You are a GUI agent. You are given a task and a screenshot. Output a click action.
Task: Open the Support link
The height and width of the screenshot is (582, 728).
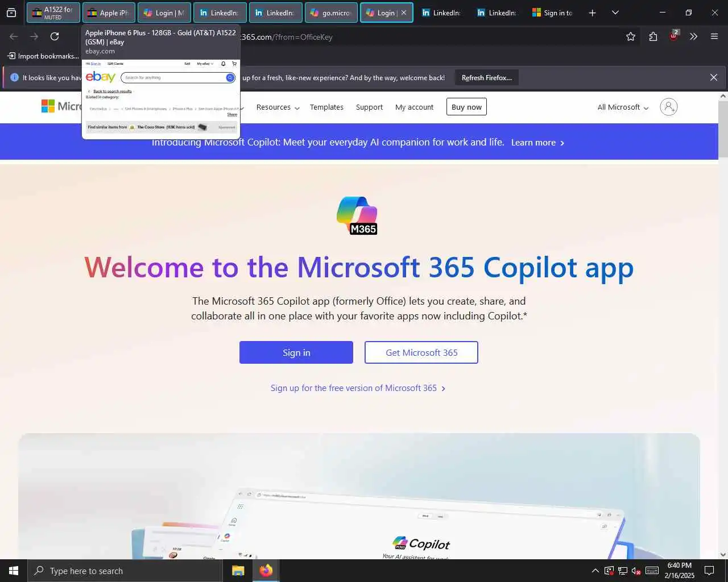[x=369, y=107]
